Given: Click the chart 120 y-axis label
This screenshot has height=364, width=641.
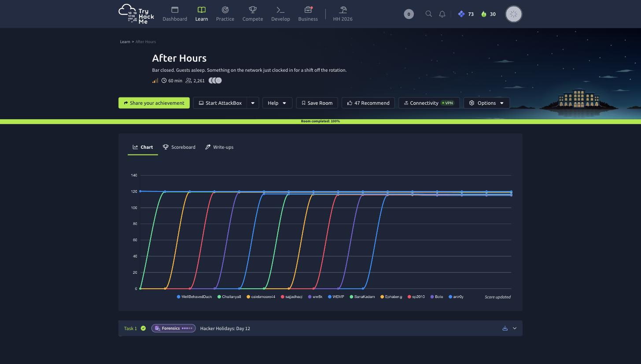Looking at the screenshot, I should [x=134, y=191].
